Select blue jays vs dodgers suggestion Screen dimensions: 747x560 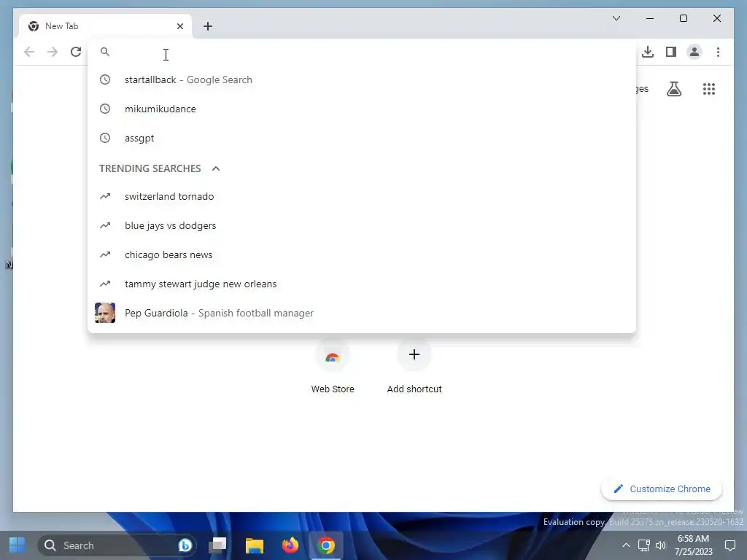pos(362,226)
